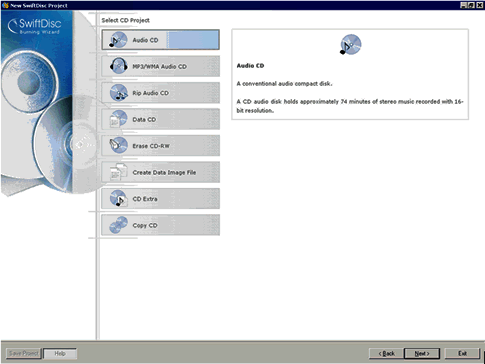Choose Erase CD-RW project label
This screenshot has width=485, height=364.
coord(151,146)
